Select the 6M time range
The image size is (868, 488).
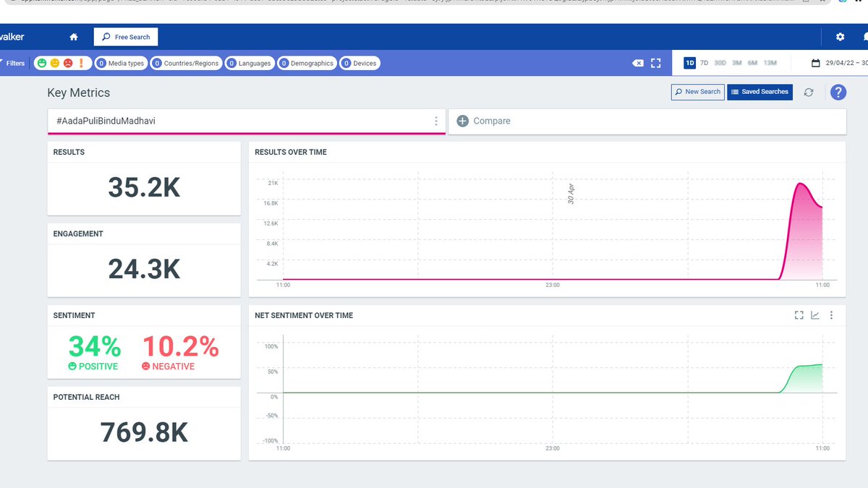click(x=752, y=63)
